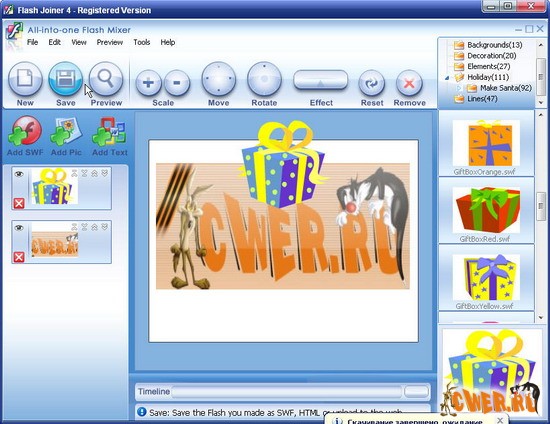Click the Timeline slider handle

(x=416, y=391)
